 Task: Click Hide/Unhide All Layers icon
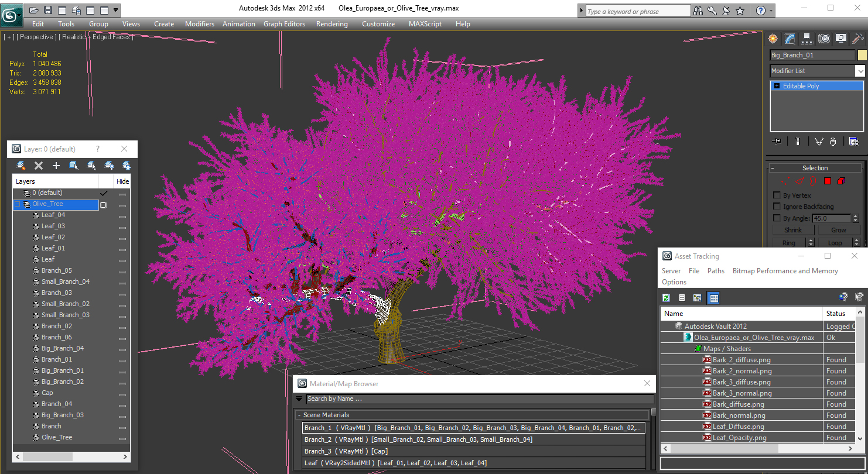[x=109, y=166]
